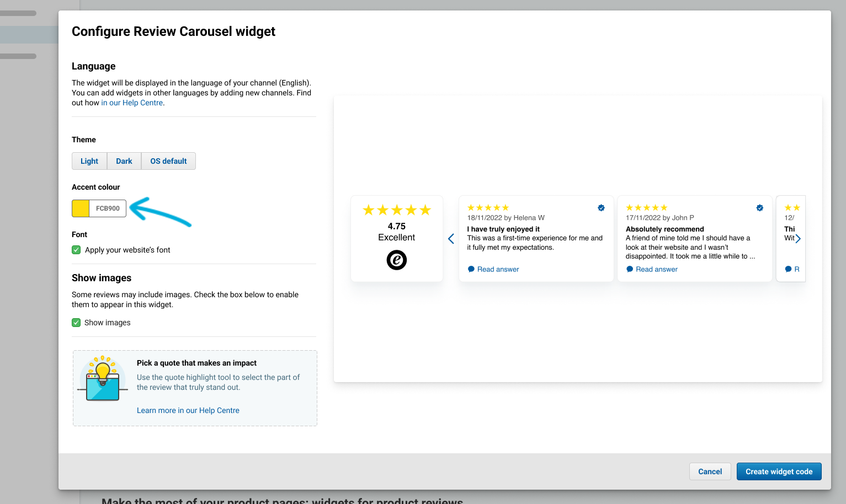Open 'in our Help Centre' language link

132,103
